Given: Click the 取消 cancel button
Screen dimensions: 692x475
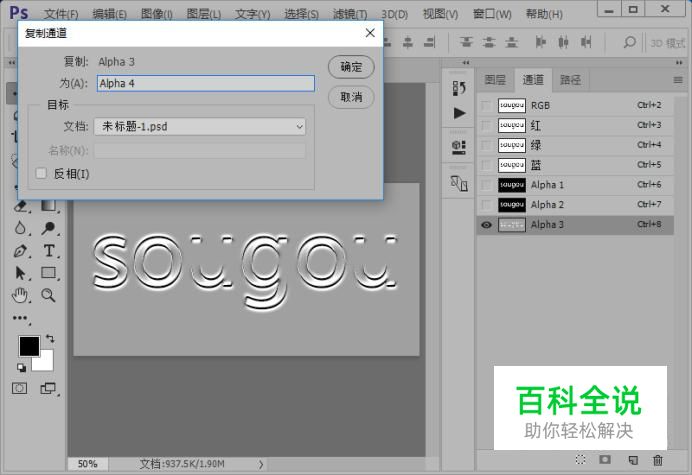Looking at the screenshot, I should click(x=351, y=97).
